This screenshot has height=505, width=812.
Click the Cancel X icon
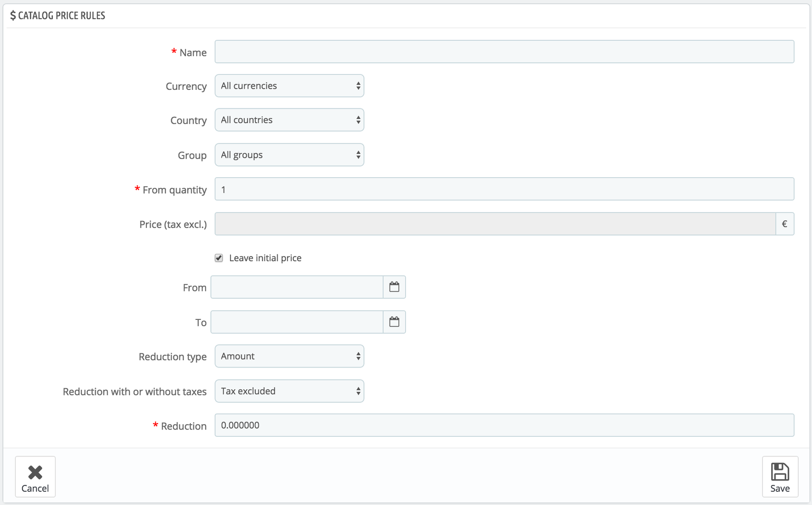coord(35,472)
